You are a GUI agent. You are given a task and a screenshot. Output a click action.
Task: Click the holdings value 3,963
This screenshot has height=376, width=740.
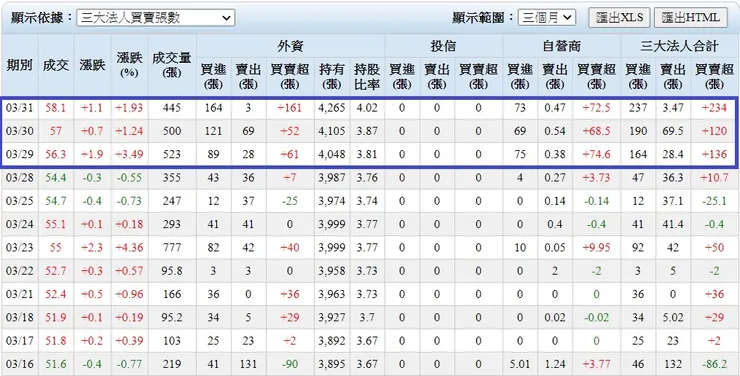click(332, 294)
